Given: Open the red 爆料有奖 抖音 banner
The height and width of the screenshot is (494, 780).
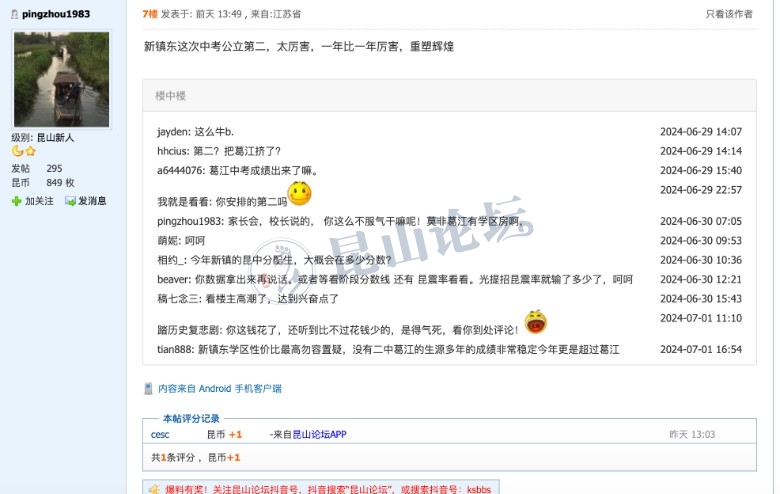Looking at the screenshot, I should (321, 488).
